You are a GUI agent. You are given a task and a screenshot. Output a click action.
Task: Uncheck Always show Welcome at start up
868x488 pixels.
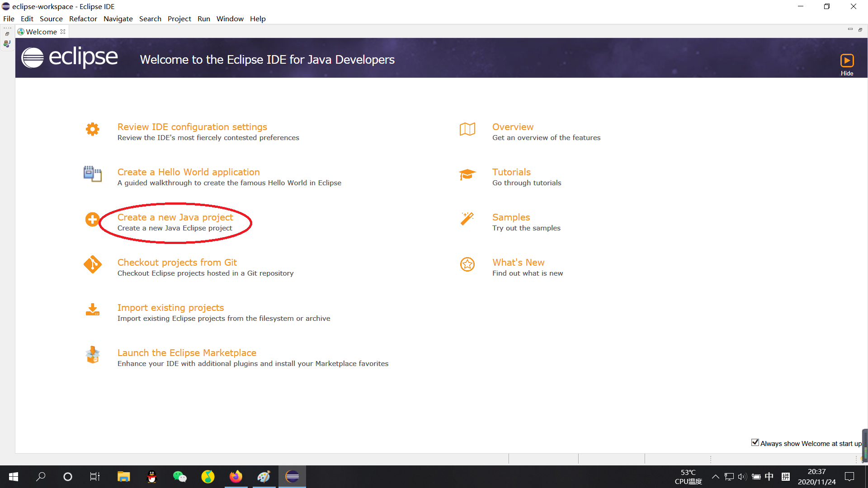tap(755, 442)
